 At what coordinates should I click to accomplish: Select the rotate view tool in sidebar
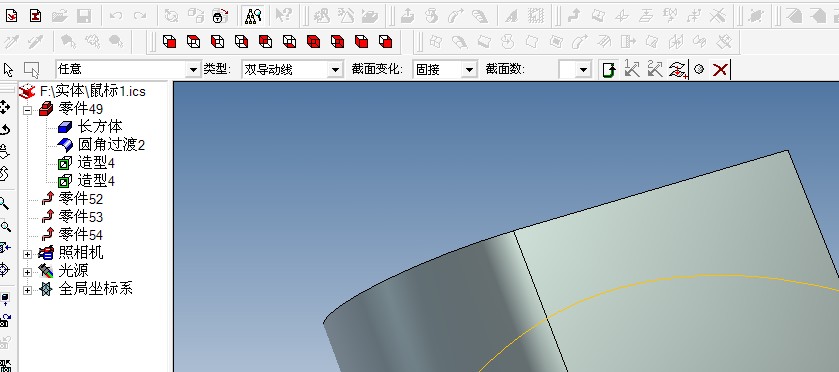pyautogui.click(x=5, y=130)
